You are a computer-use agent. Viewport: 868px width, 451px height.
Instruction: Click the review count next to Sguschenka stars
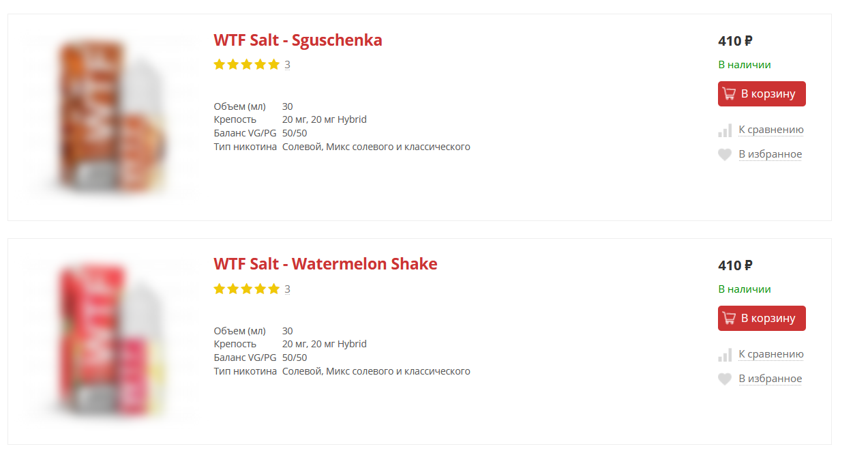click(288, 65)
